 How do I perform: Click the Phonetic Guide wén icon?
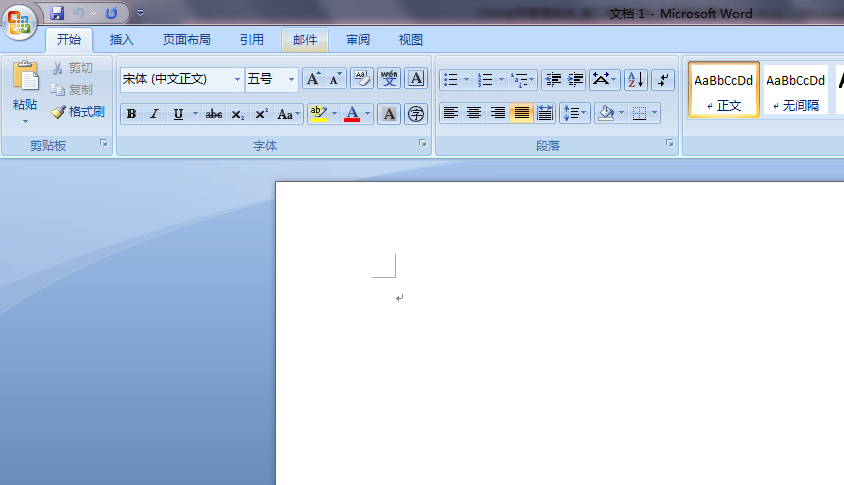(389, 79)
